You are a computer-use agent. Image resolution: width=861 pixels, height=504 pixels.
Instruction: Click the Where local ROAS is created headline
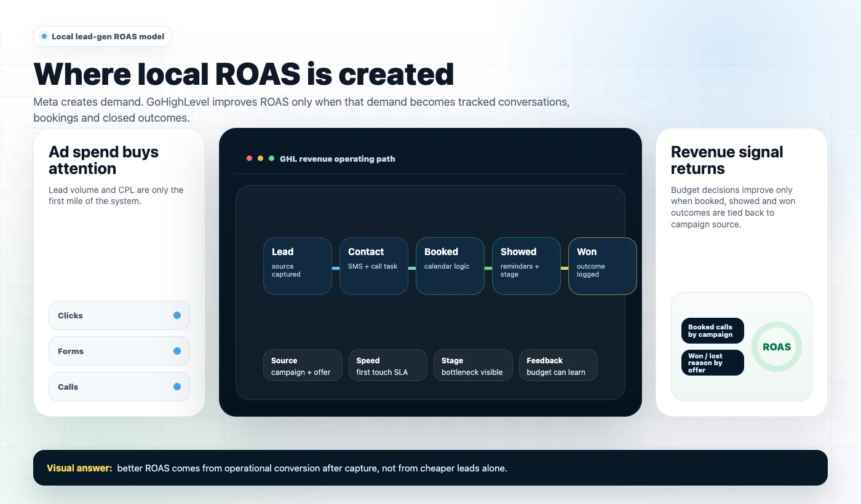pyautogui.click(x=244, y=74)
